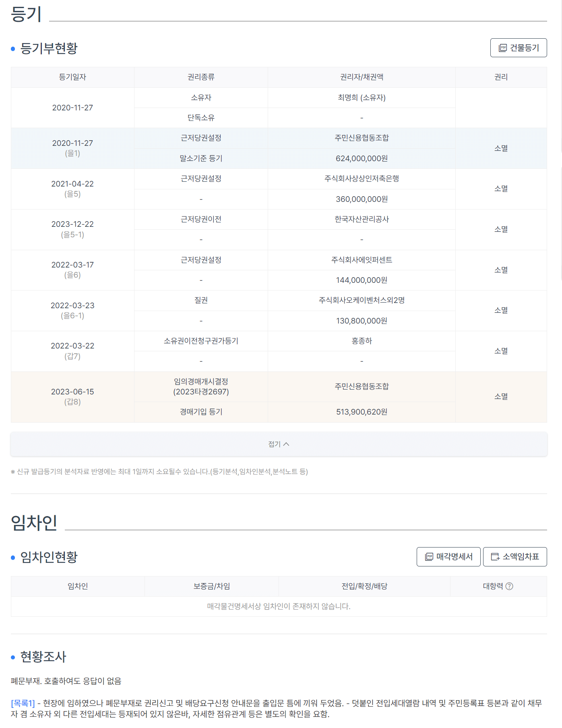This screenshot has height=728, width=562.
Task: Click the 단독소유 cell
Action: click(201, 118)
